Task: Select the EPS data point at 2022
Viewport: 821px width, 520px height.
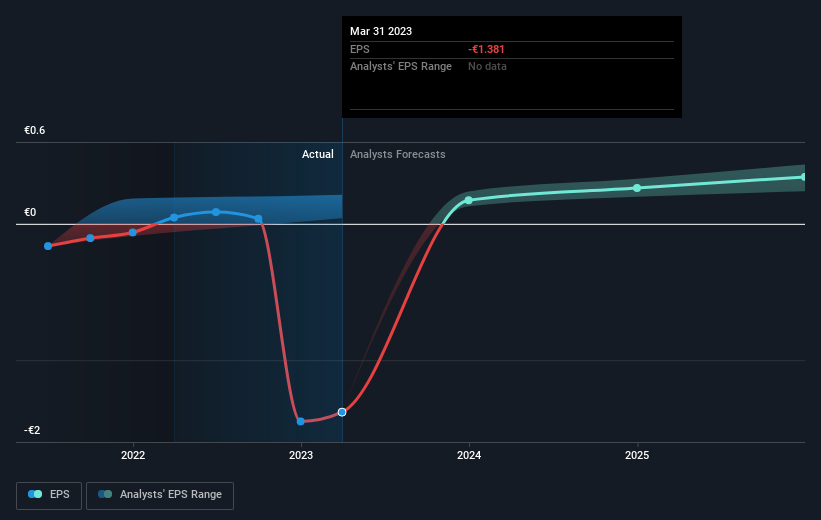Action: [132, 233]
